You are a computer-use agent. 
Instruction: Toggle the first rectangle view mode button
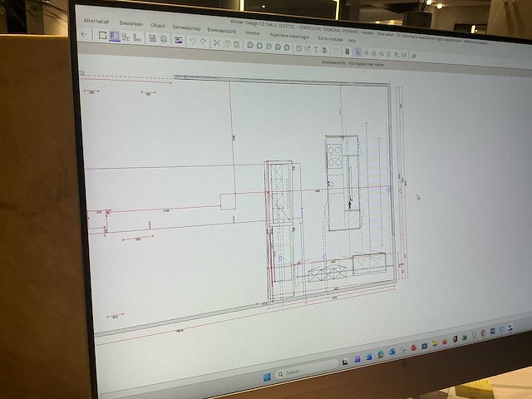pyautogui.click(x=103, y=36)
